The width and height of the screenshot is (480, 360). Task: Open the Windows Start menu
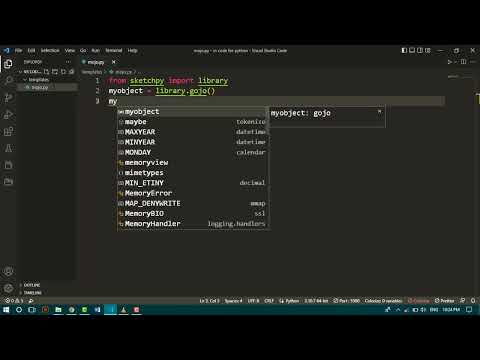pos(6,310)
